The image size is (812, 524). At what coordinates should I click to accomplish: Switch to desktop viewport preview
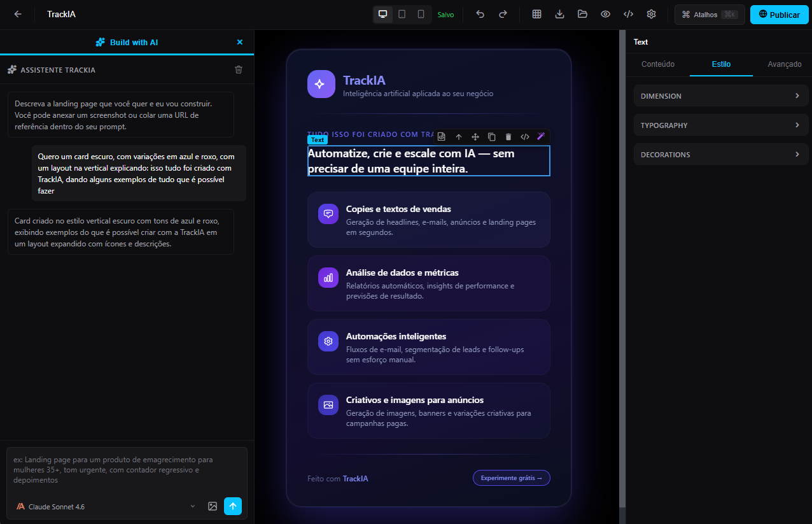[x=382, y=14]
